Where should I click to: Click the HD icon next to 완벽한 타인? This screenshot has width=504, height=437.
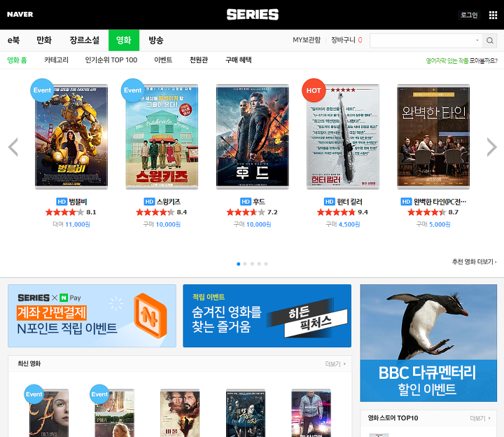coord(406,202)
